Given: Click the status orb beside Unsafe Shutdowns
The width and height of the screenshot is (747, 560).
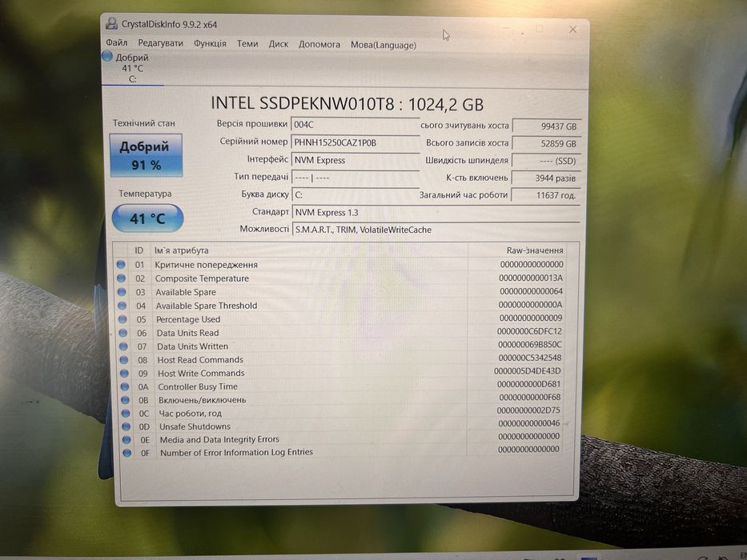Looking at the screenshot, I should pyautogui.click(x=127, y=426).
